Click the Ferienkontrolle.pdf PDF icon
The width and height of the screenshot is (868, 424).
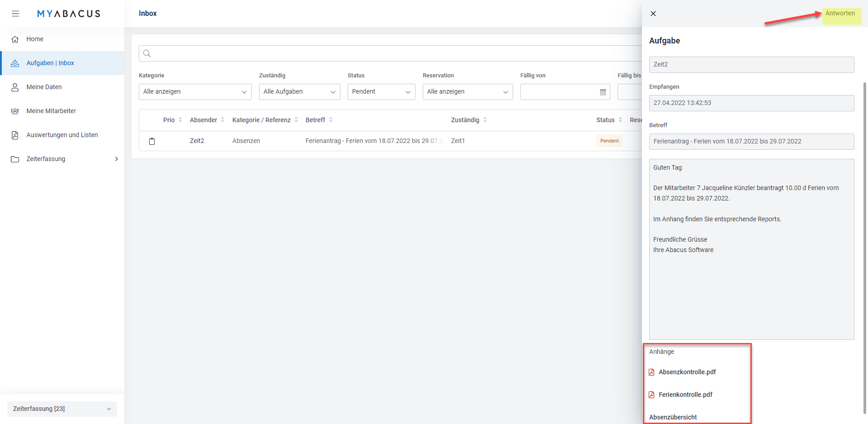[x=651, y=395]
